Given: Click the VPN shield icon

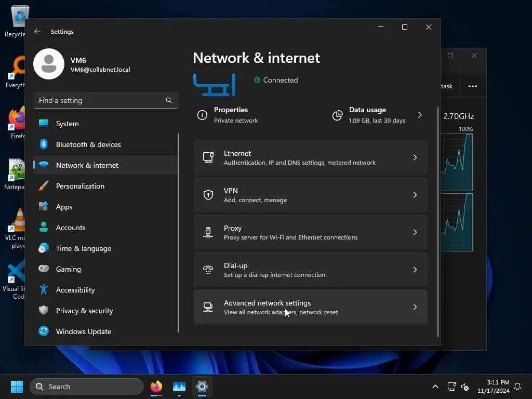Looking at the screenshot, I should (208, 195).
